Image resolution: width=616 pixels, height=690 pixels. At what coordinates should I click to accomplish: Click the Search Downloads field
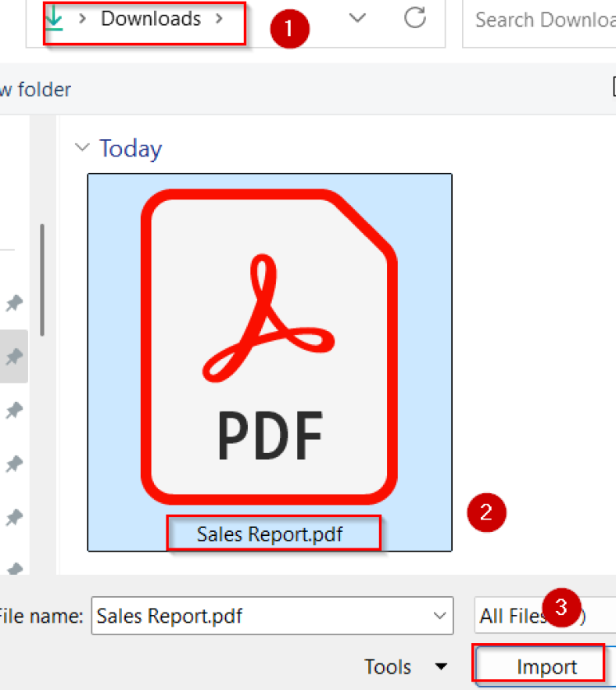click(x=539, y=20)
